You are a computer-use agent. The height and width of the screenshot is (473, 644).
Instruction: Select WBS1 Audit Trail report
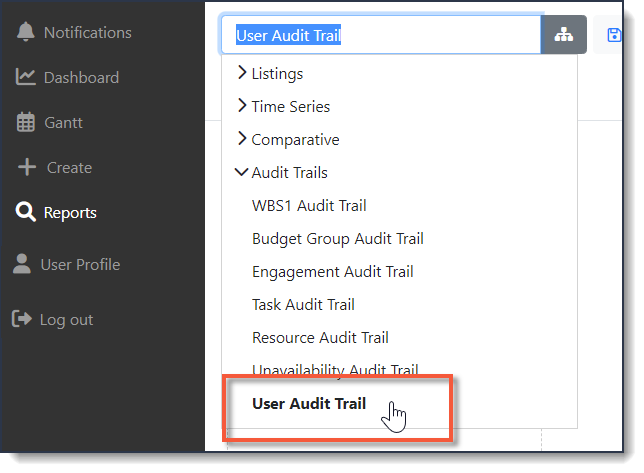pos(309,205)
